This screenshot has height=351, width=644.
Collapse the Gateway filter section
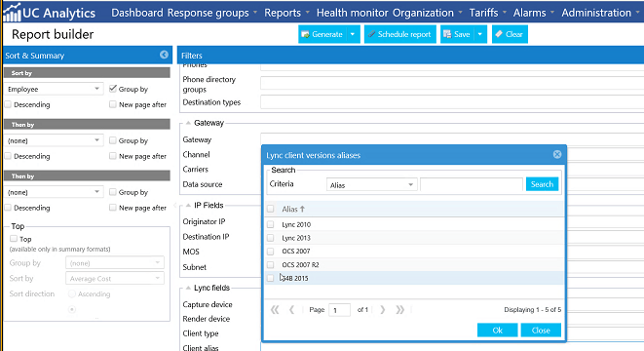[x=188, y=123]
